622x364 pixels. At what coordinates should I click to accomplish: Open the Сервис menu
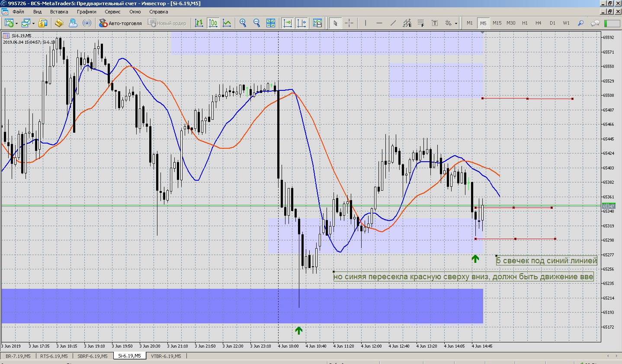112,12
